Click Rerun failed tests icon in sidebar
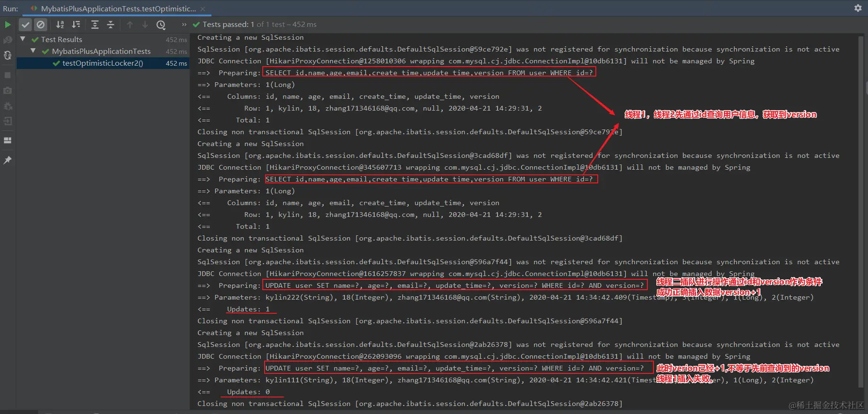 pos(8,40)
